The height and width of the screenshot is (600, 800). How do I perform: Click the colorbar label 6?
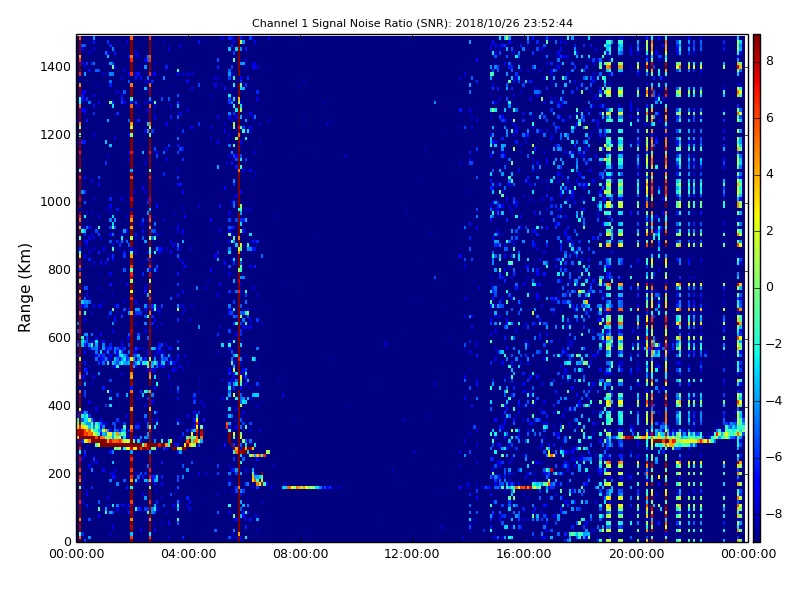tap(770, 118)
